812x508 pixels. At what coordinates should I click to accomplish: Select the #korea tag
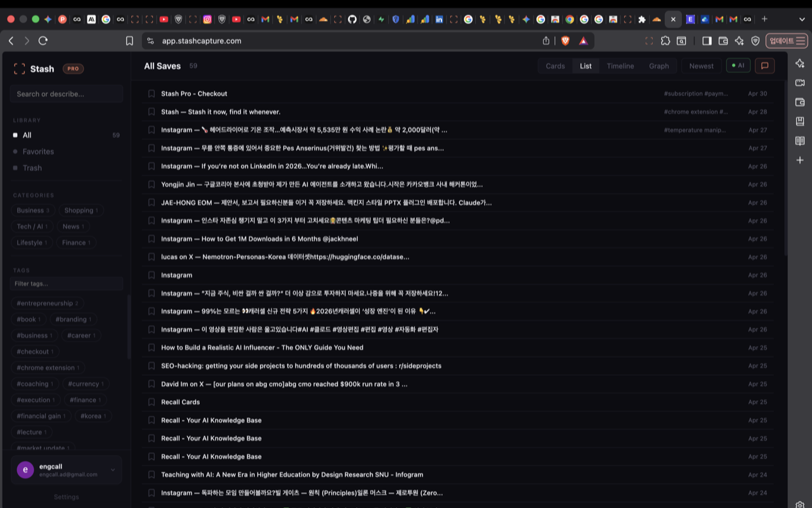point(93,416)
